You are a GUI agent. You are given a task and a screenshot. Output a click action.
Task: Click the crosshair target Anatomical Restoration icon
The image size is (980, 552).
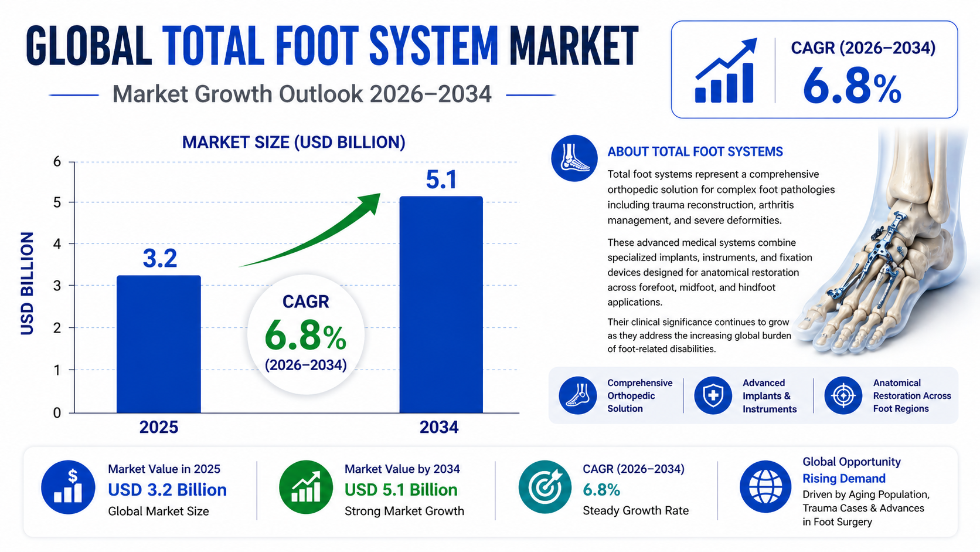pos(843,395)
